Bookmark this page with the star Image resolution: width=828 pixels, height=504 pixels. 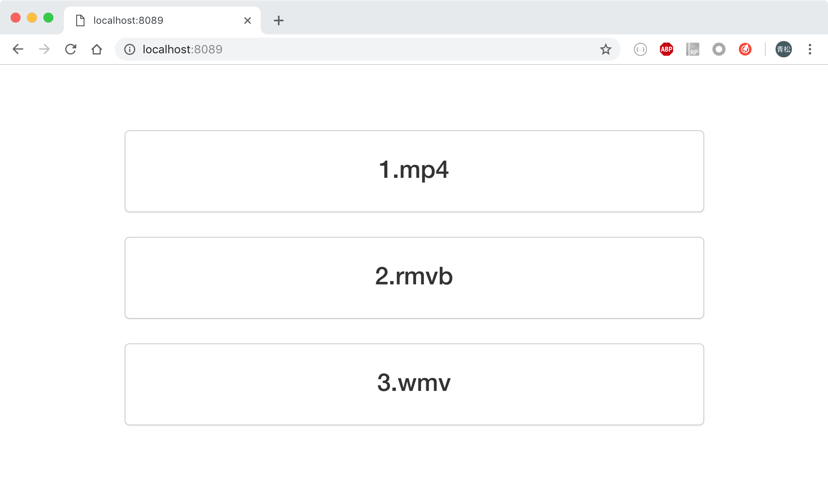pos(605,50)
